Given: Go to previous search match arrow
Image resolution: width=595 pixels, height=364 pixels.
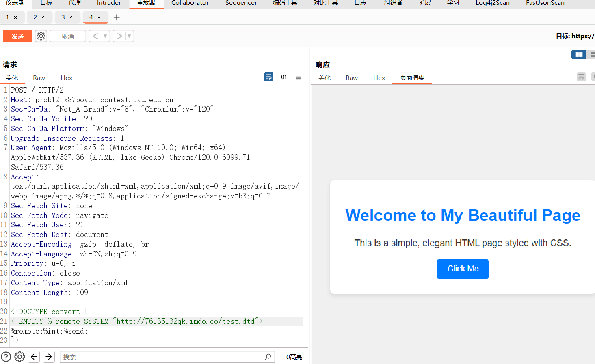Looking at the screenshot, I should (x=34, y=357).
